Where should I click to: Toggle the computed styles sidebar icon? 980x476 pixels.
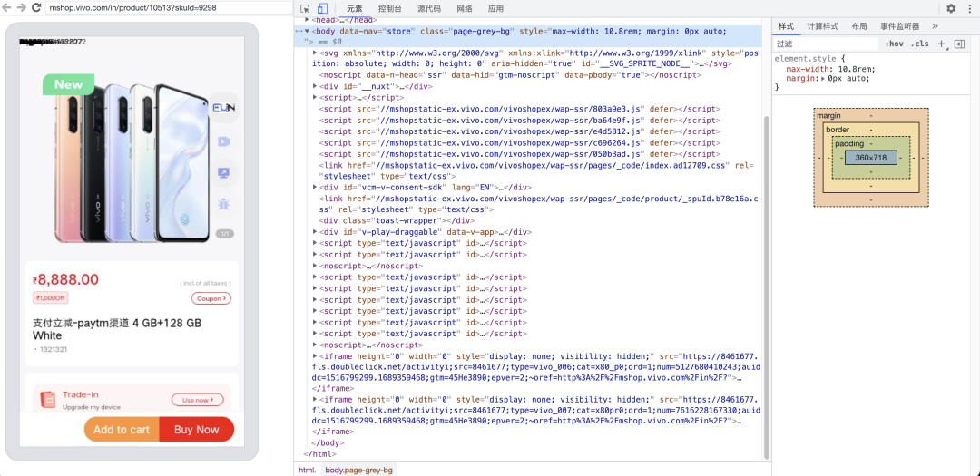tap(960, 44)
